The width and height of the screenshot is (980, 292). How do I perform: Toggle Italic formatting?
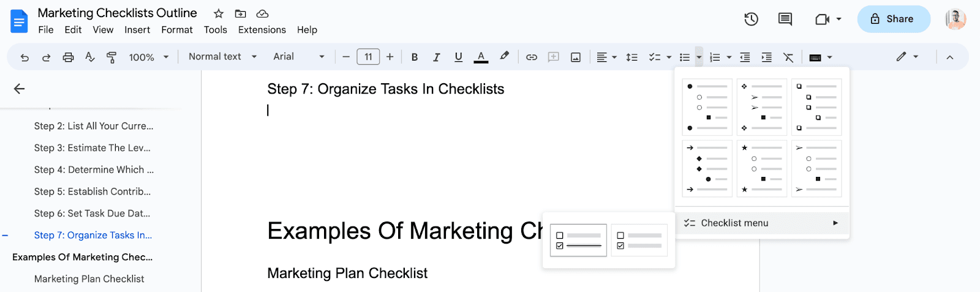click(436, 57)
